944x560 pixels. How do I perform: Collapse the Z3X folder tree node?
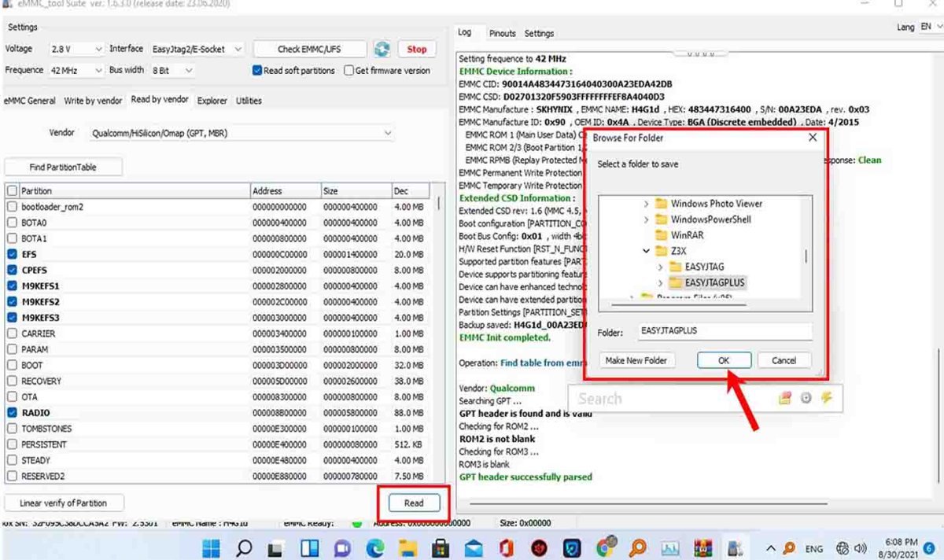point(647,251)
